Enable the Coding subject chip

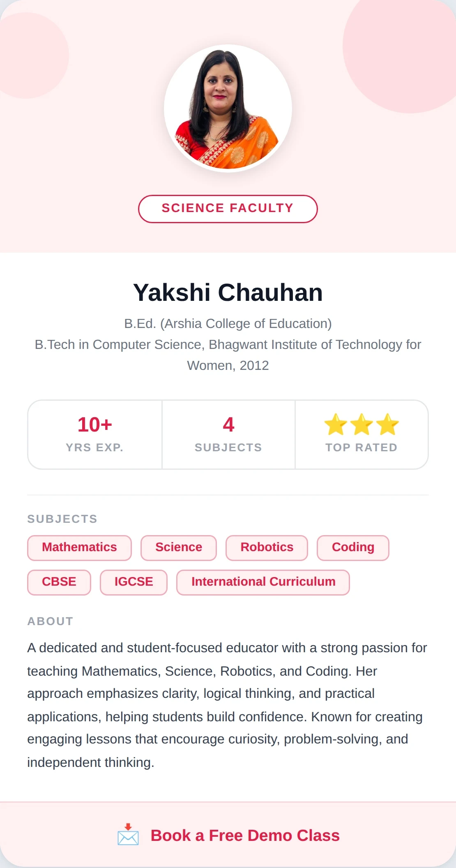[x=352, y=547]
